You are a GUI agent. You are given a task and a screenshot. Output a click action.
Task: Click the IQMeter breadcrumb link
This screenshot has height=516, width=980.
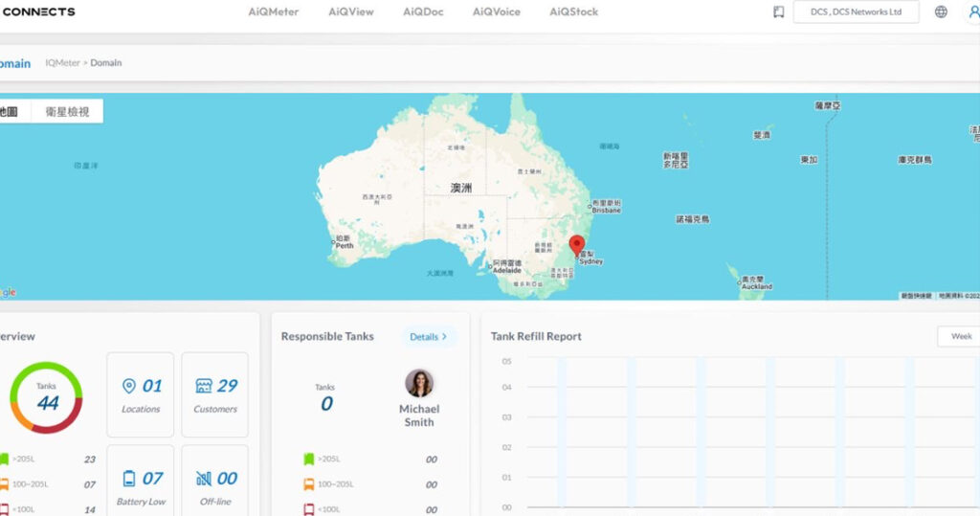tap(61, 63)
